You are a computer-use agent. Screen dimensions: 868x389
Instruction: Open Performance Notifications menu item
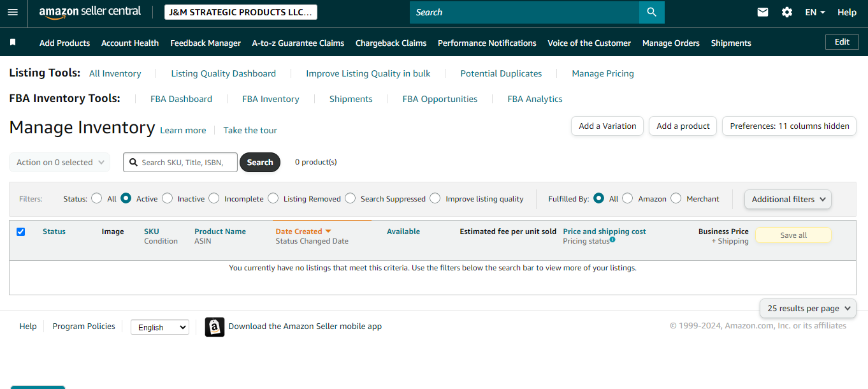point(487,43)
